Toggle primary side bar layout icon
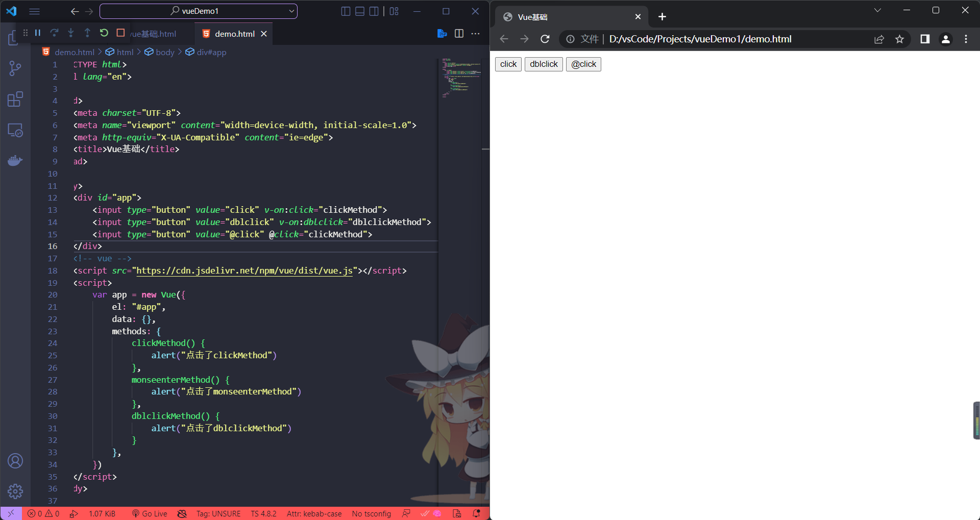This screenshot has height=520, width=980. coord(346,11)
